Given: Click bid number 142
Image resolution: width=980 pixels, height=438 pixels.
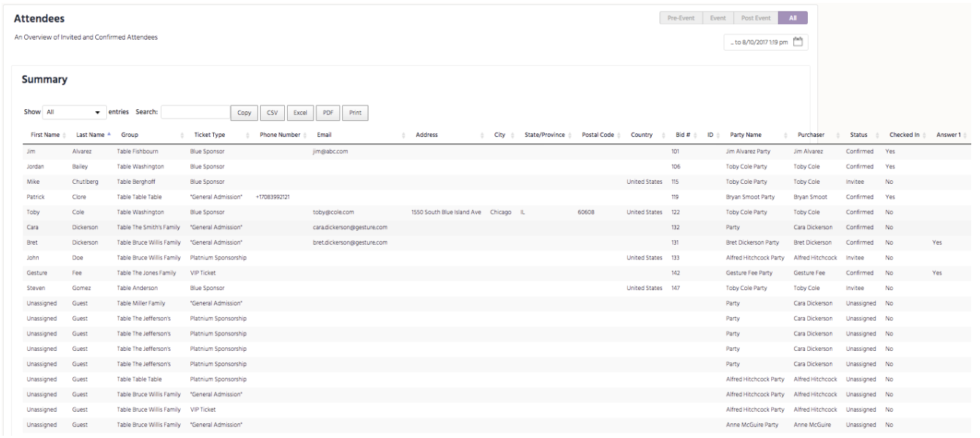Looking at the screenshot, I should coord(675,272).
